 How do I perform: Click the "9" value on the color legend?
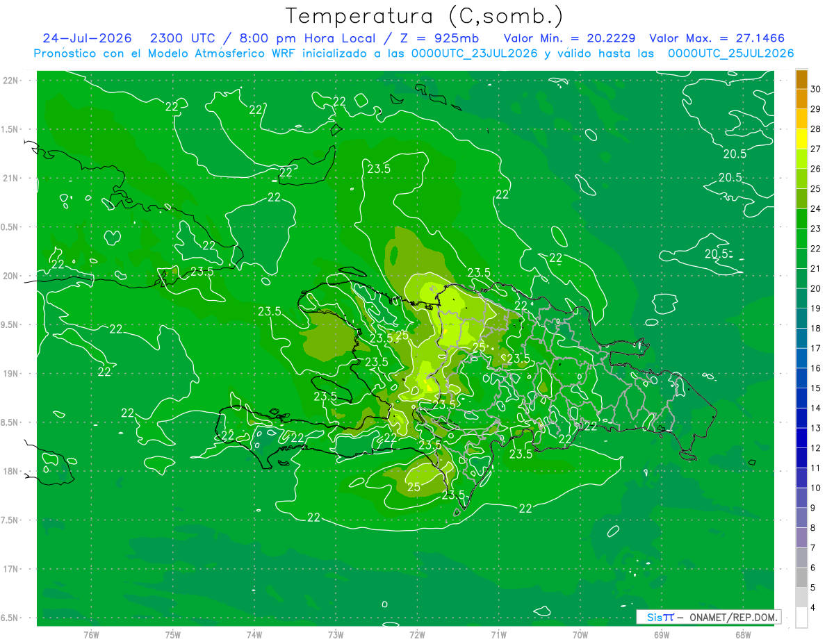point(813,508)
